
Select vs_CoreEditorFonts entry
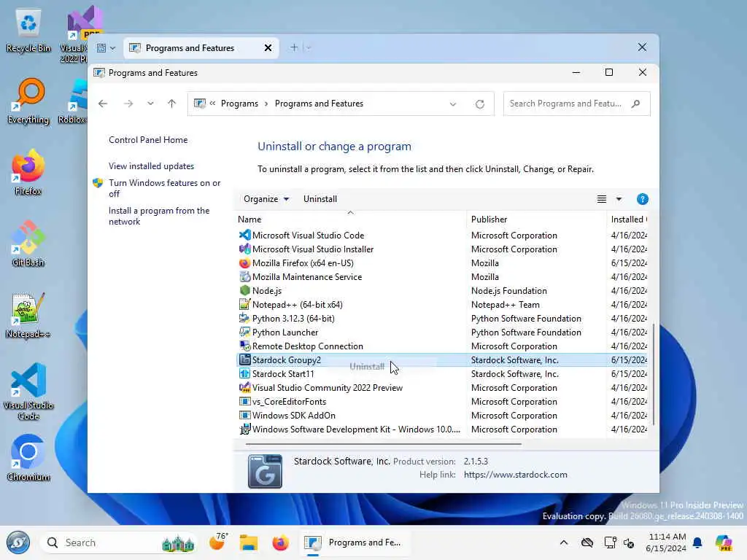pyautogui.click(x=442, y=402)
